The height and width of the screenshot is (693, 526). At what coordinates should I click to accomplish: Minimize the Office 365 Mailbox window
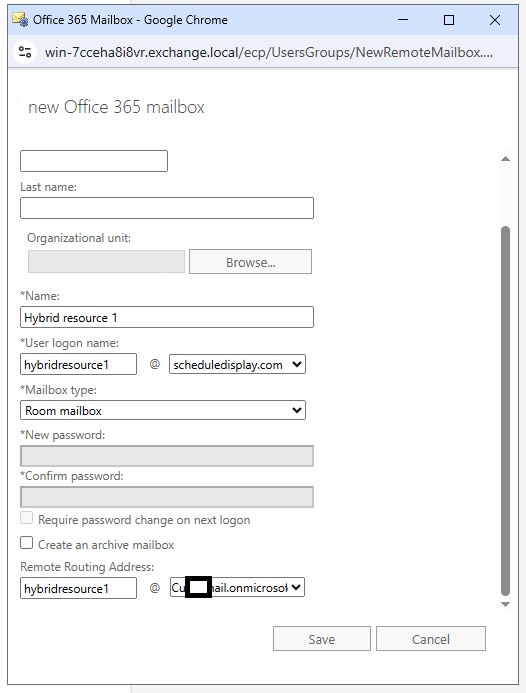[403, 19]
